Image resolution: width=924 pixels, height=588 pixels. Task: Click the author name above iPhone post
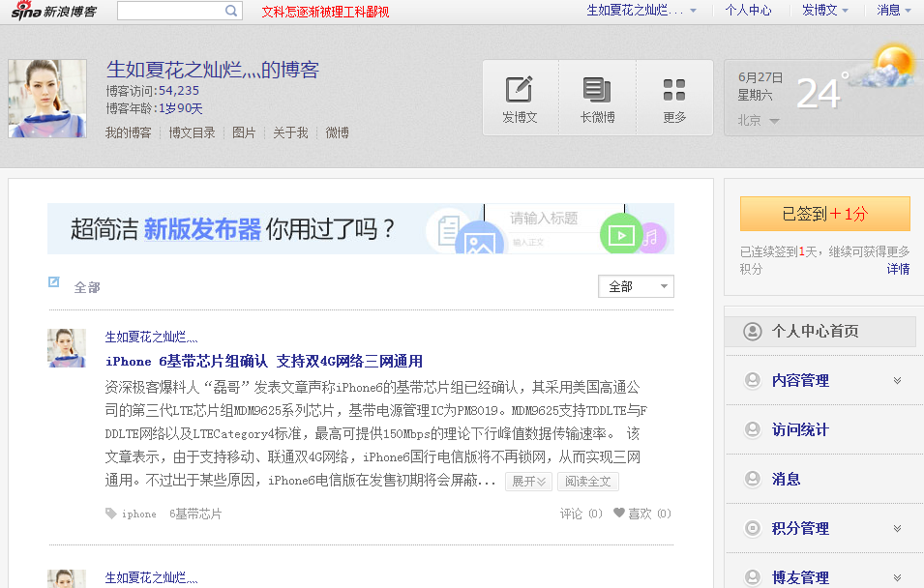(x=152, y=337)
